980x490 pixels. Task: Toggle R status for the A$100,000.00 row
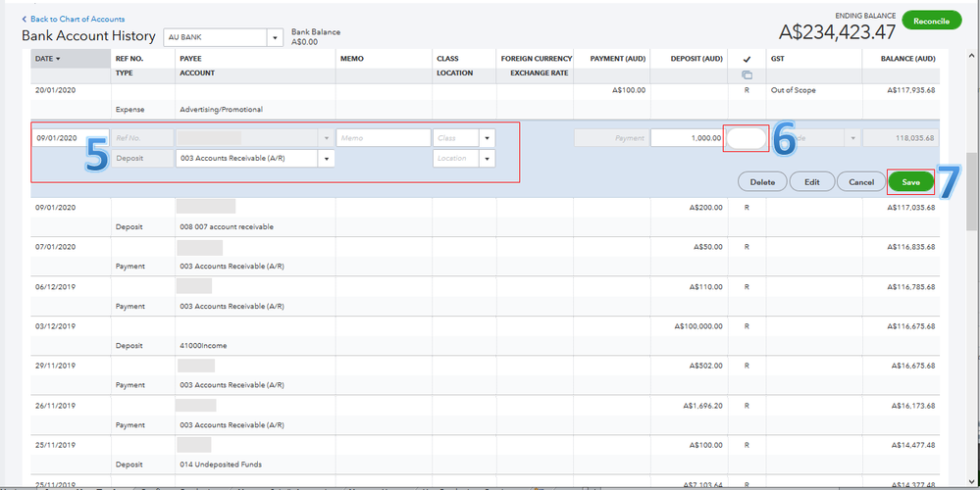pyautogui.click(x=747, y=326)
